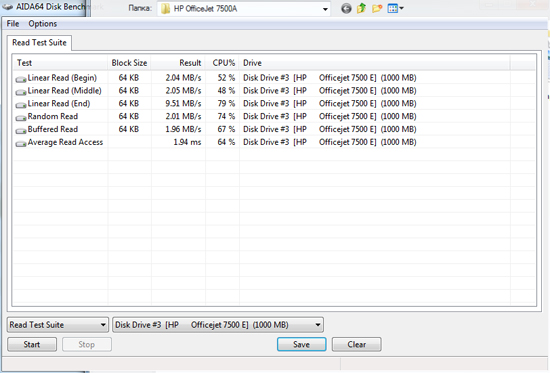Open the view menu icon dropdown

(x=395, y=8)
